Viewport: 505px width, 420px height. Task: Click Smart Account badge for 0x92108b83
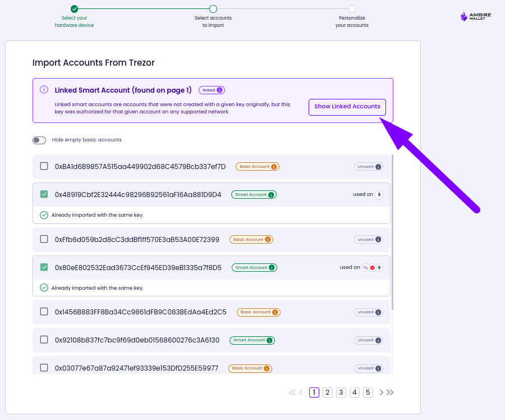click(x=252, y=340)
